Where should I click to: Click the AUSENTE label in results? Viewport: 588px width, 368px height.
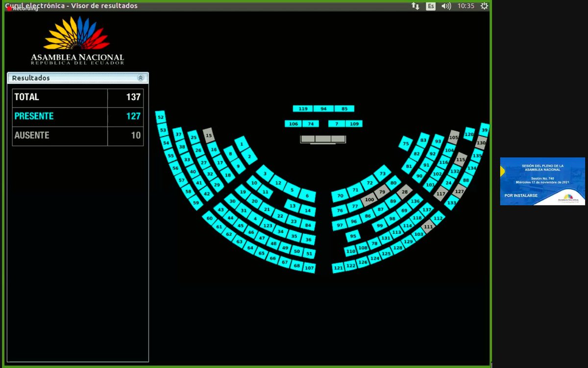click(32, 135)
